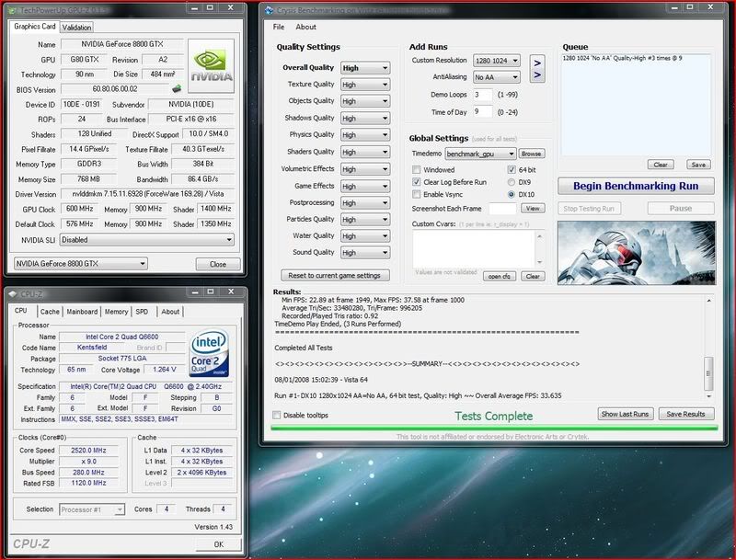Click the Results pane scrollbar thumb

click(708, 373)
